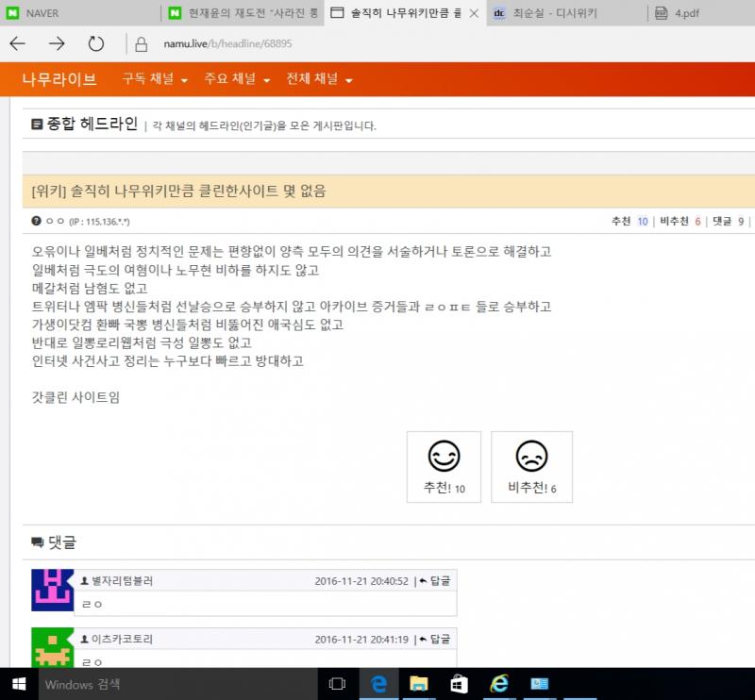The height and width of the screenshot is (700, 755).
Task: Click the anonymous user question-mark icon
Action: pyautogui.click(x=36, y=221)
